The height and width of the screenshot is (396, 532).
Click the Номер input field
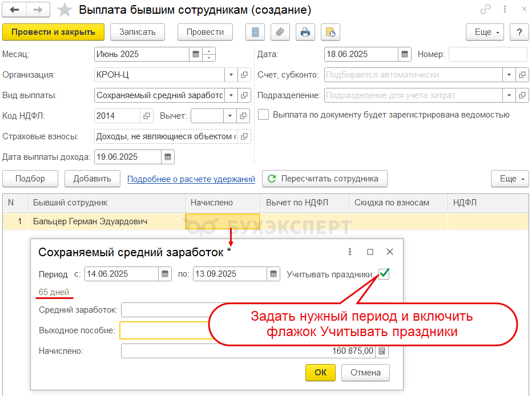[x=488, y=54]
